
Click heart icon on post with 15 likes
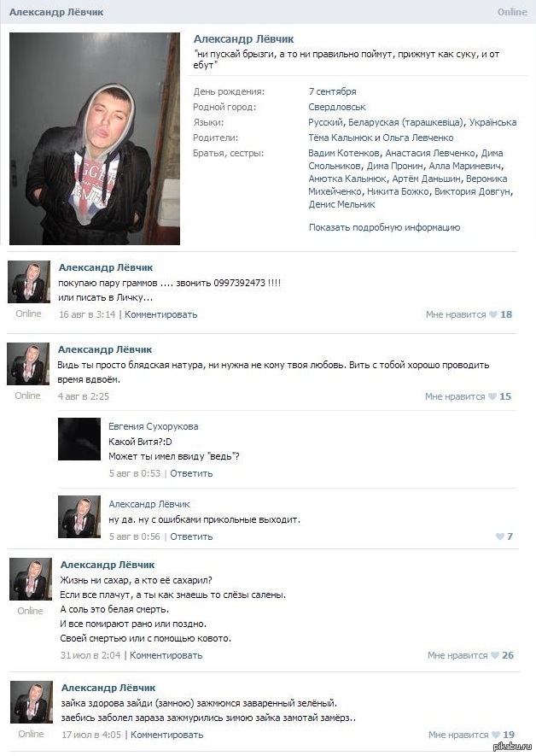point(492,396)
